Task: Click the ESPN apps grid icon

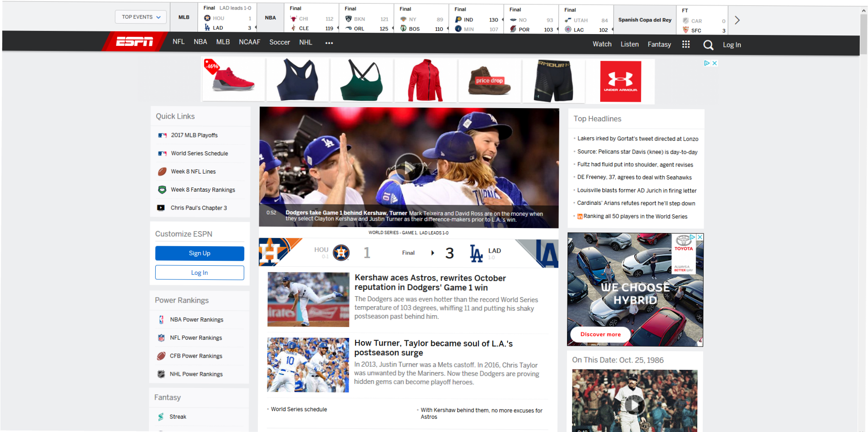Action: 686,45
